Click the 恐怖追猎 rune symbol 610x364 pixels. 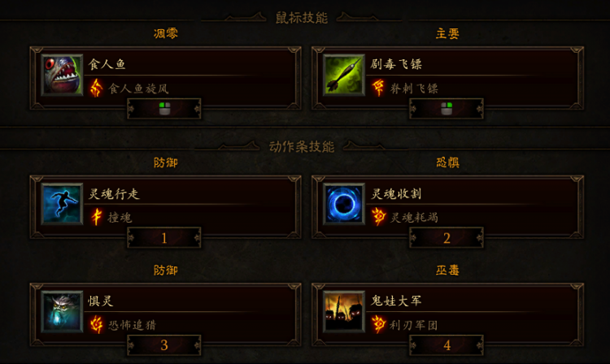pos(96,324)
